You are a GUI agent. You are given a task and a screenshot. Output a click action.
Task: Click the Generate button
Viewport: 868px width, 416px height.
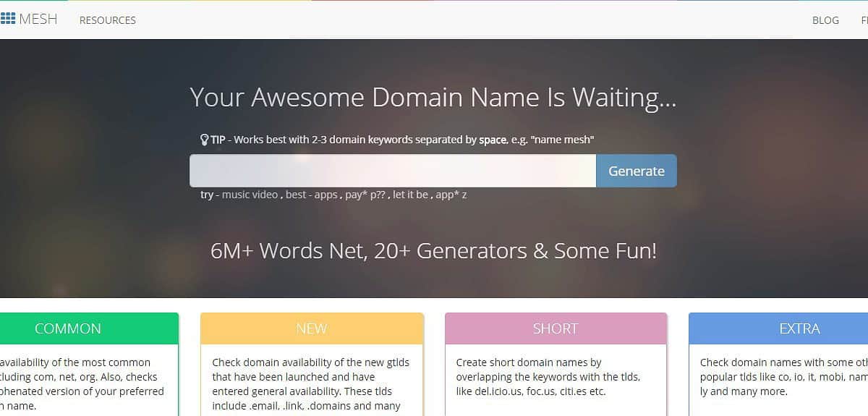click(x=637, y=171)
